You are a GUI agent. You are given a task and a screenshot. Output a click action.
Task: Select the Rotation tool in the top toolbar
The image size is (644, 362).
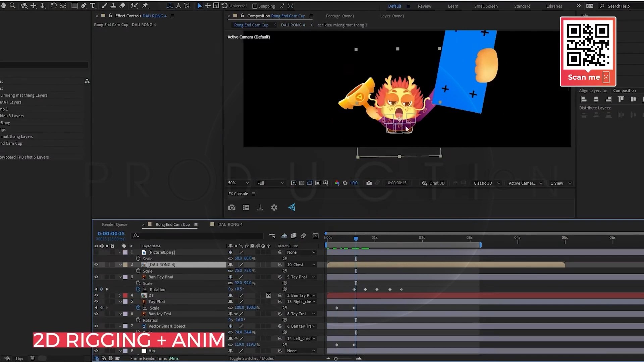click(x=54, y=6)
